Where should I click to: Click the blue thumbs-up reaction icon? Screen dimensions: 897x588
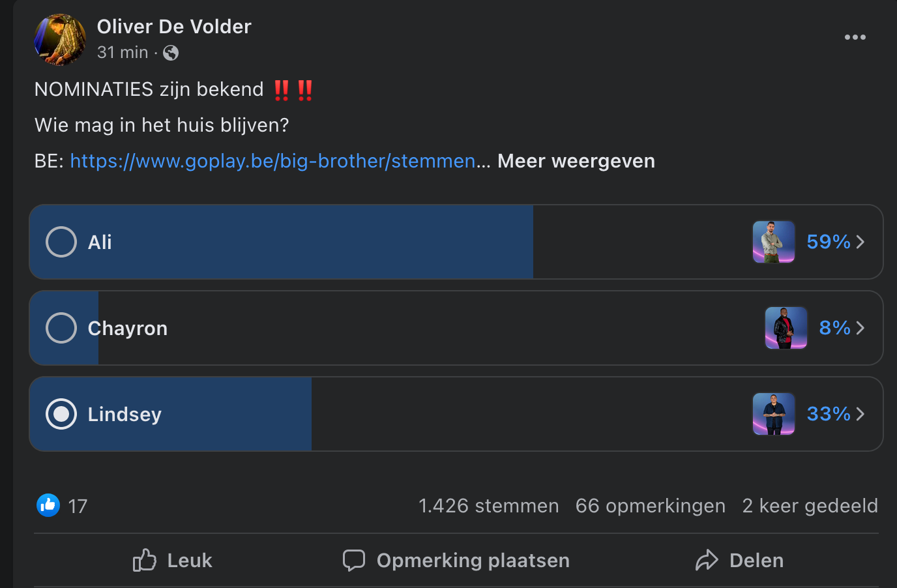click(48, 505)
